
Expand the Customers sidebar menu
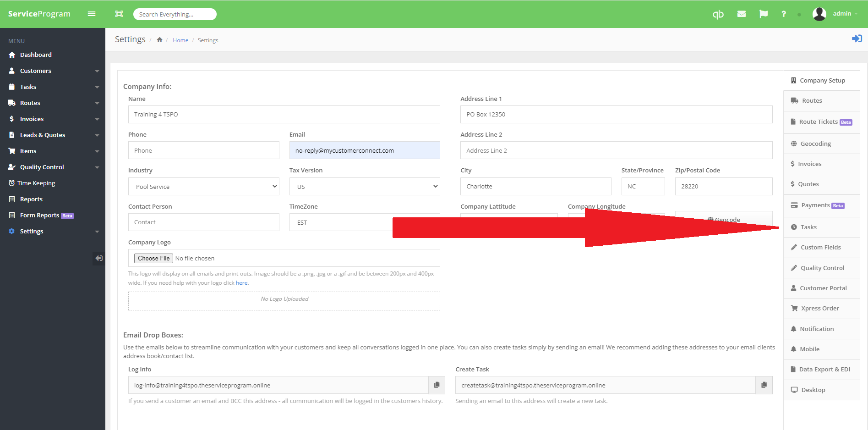click(53, 71)
